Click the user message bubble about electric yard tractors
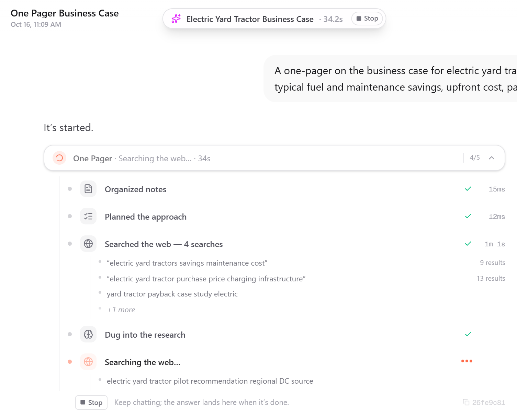The height and width of the screenshot is (420, 517). (390, 79)
